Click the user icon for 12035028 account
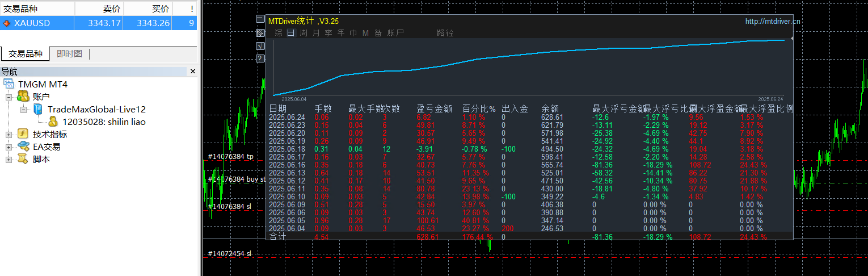 (53, 122)
